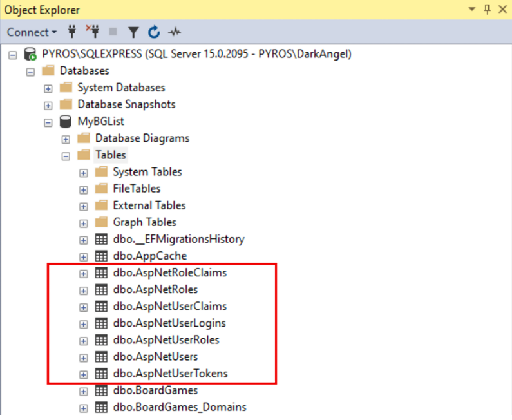Select the dbo.AspNetUserTokens table

(170, 374)
